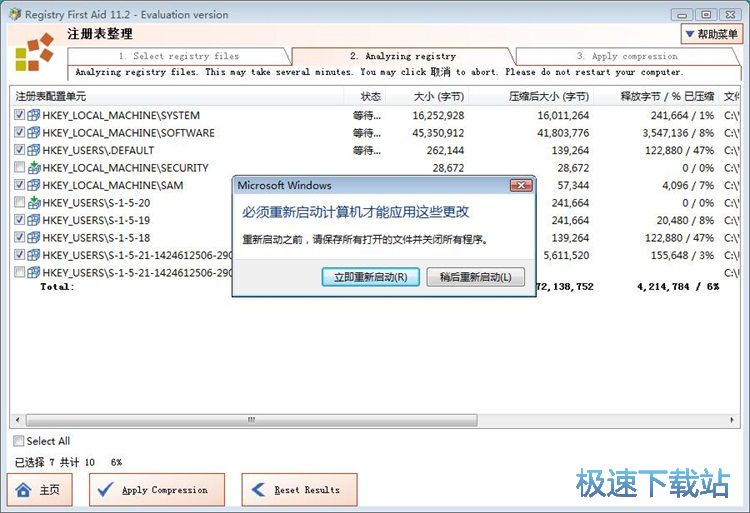
Task: Enable checkbox for HKEY_LOCAL_MACHINE\SECURITY
Action: click(x=20, y=167)
